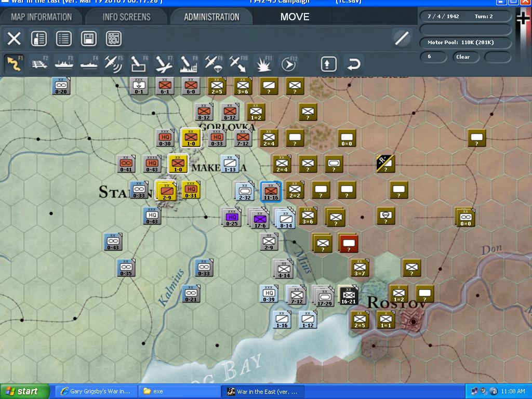This screenshot has width=532, height=399.
Task: Select the 1-16 unit by the bay
Action: pos(282,320)
